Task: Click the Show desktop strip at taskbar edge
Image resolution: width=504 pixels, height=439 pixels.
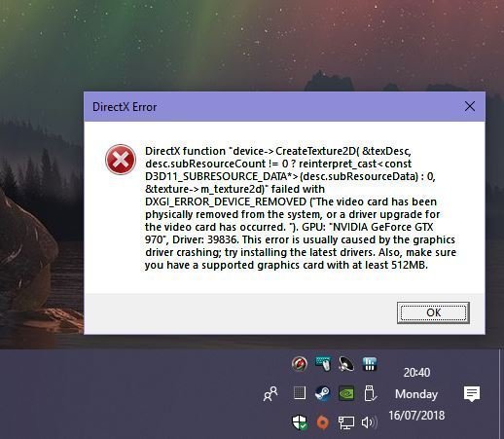Action: pyautogui.click(x=501, y=394)
